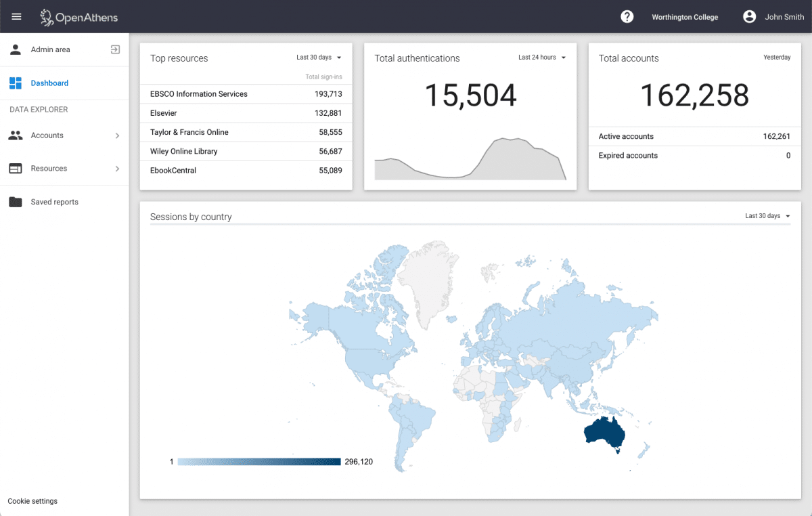
Task: Click the Admin area exit icon
Action: point(115,49)
